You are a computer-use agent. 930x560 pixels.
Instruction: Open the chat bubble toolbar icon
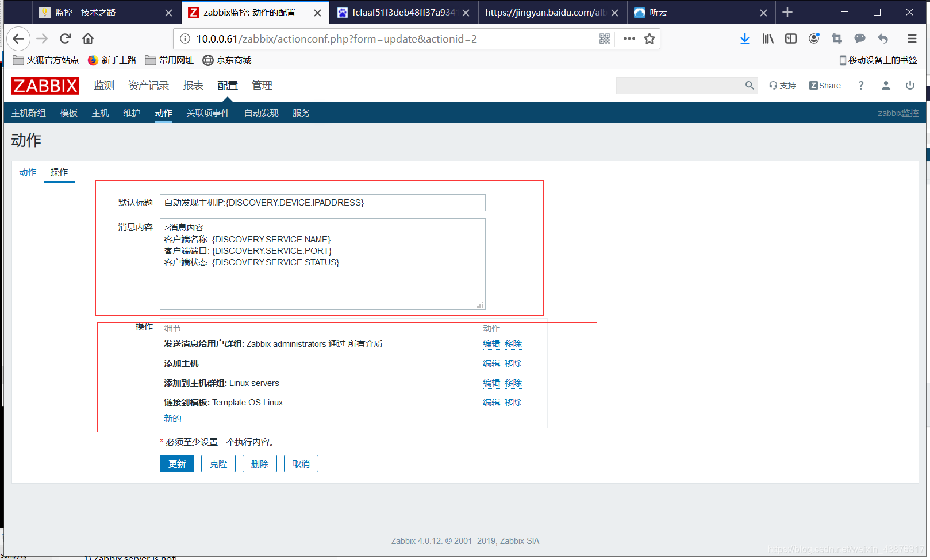(860, 38)
